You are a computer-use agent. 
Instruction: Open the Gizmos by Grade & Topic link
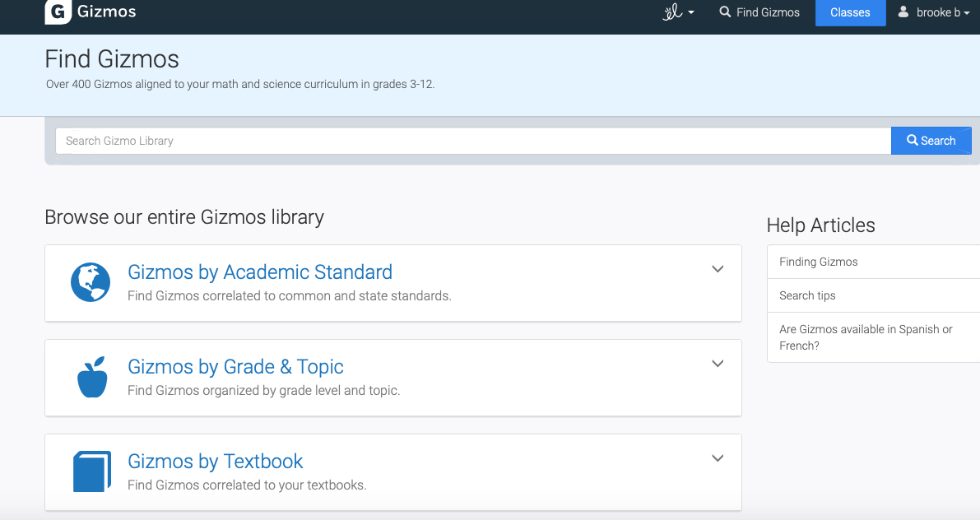pyautogui.click(x=235, y=366)
